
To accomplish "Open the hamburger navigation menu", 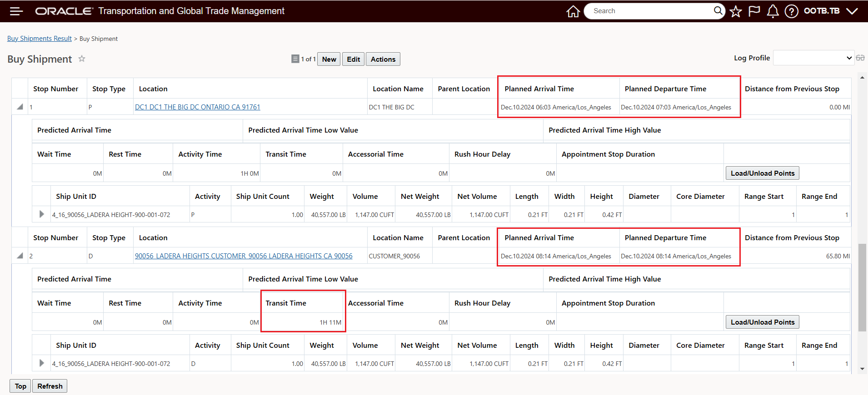I will [x=16, y=11].
